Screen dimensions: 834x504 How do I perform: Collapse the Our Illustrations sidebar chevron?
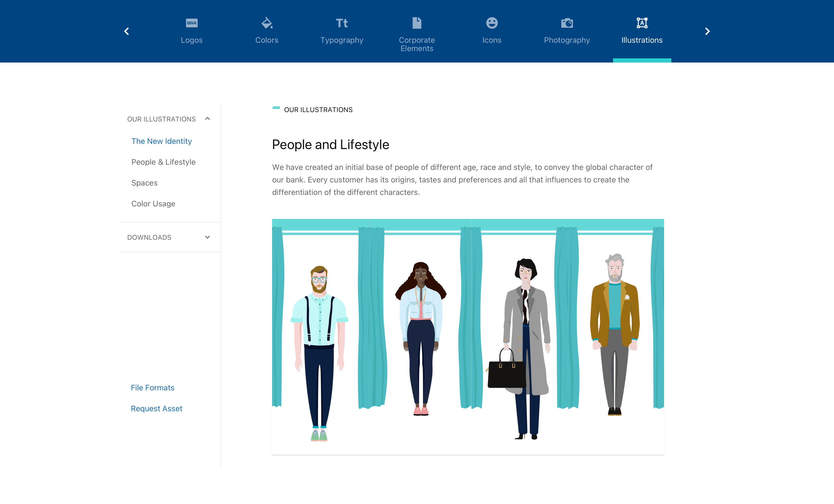207,119
